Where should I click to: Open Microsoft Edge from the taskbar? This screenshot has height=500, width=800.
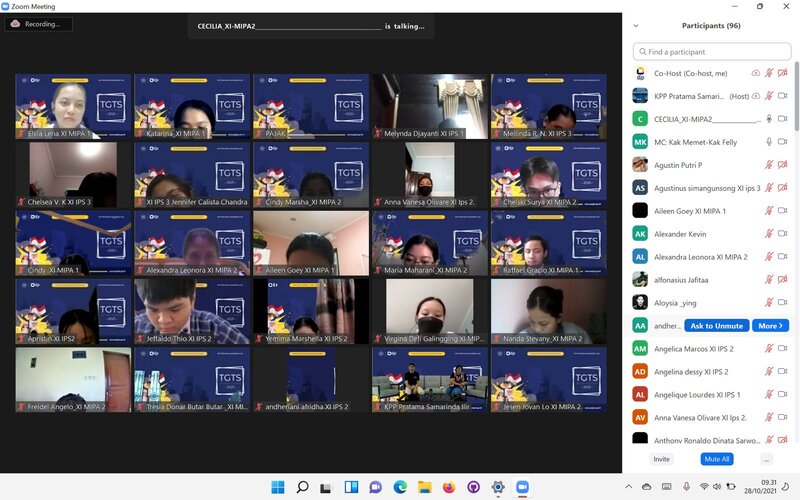[x=400, y=487]
